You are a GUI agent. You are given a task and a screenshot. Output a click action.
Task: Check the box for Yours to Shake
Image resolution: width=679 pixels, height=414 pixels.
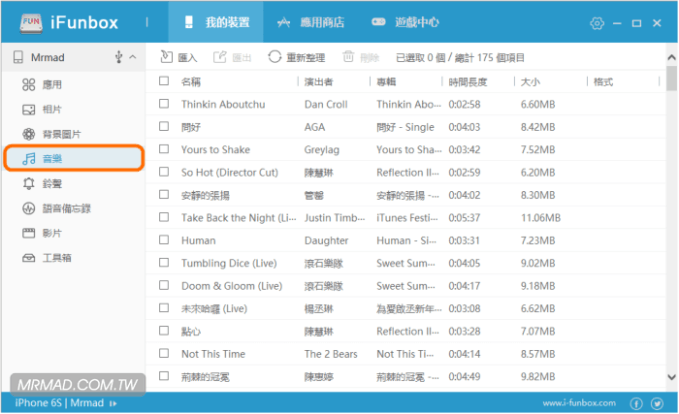(164, 149)
